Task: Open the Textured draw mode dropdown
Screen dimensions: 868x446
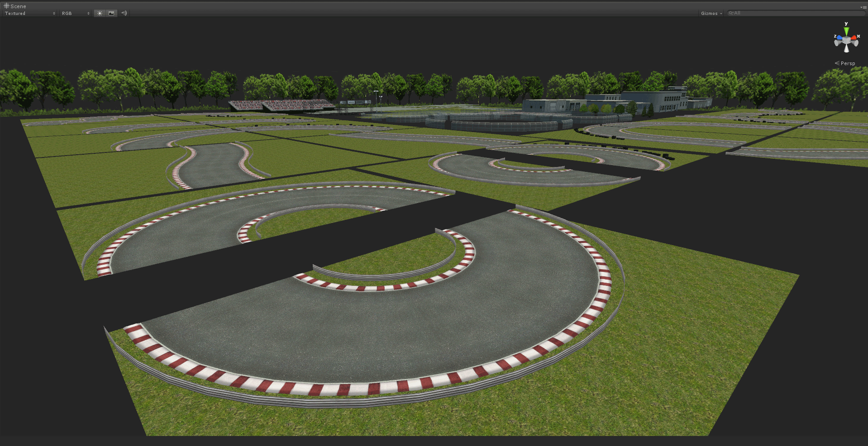Action: [x=29, y=13]
